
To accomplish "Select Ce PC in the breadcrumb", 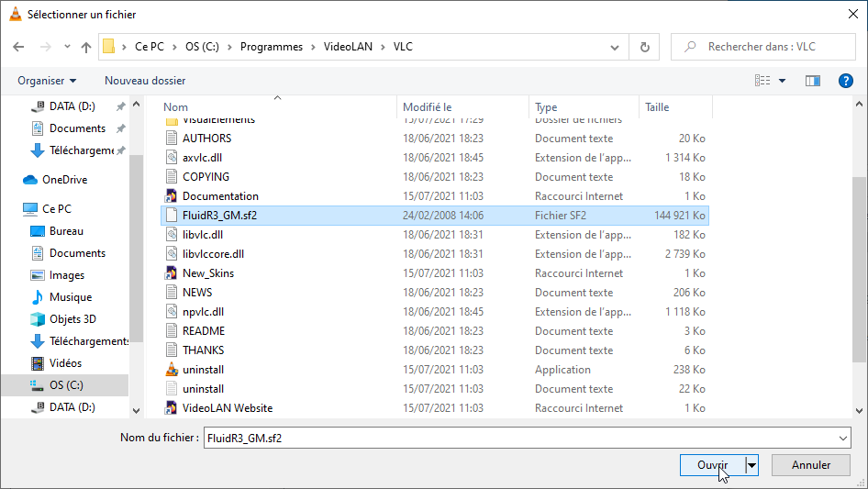I will click(x=150, y=47).
